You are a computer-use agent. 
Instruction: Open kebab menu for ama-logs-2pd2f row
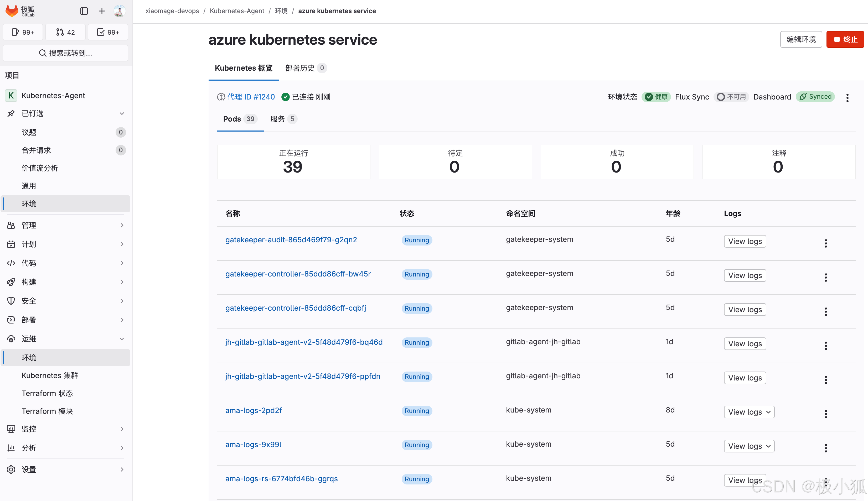[826, 414]
